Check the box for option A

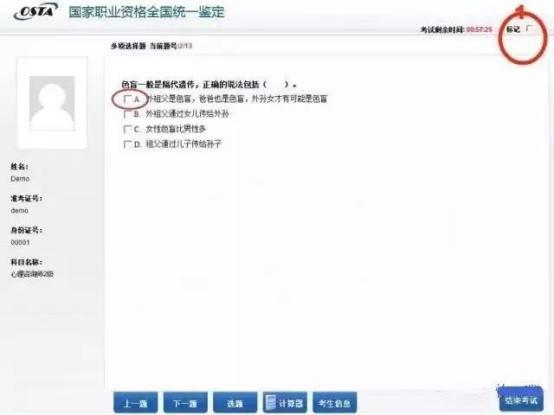pyautogui.click(x=127, y=99)
